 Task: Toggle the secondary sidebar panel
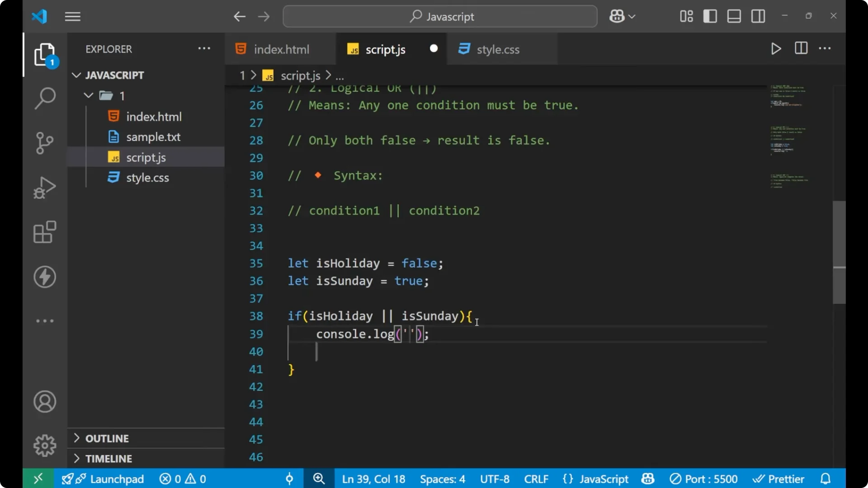(758, 16)
